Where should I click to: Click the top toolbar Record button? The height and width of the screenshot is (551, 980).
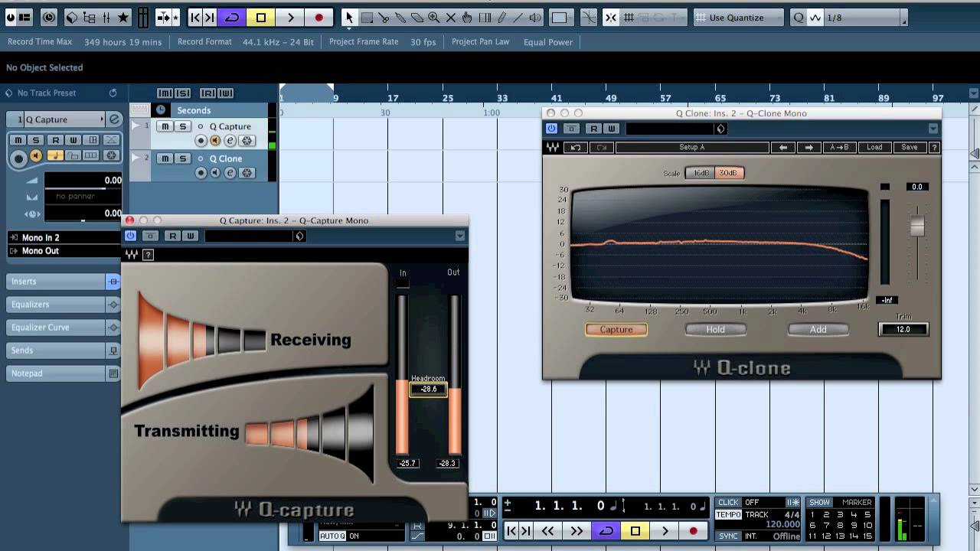click(x=319, y=18)
